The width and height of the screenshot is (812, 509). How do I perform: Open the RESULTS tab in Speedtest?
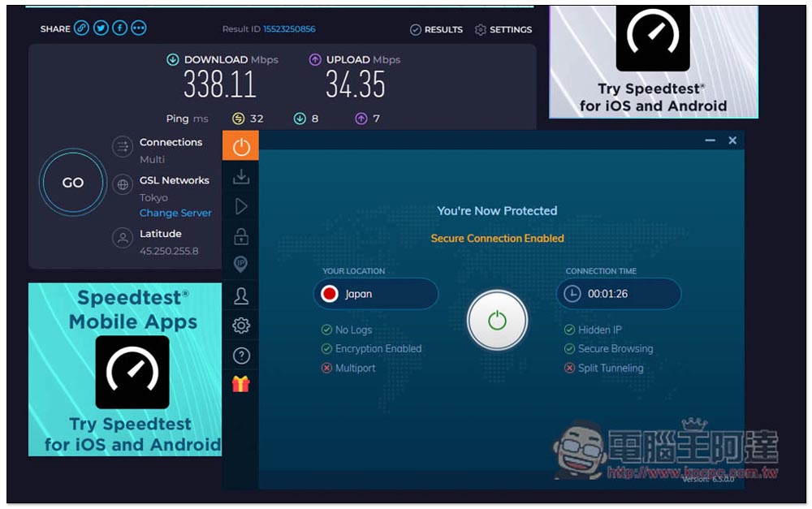coord(436,29)
